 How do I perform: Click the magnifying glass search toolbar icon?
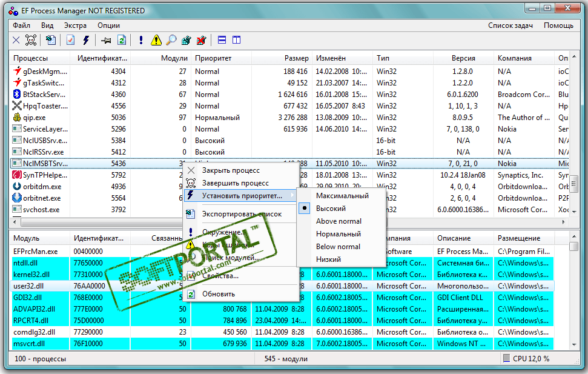171,41
